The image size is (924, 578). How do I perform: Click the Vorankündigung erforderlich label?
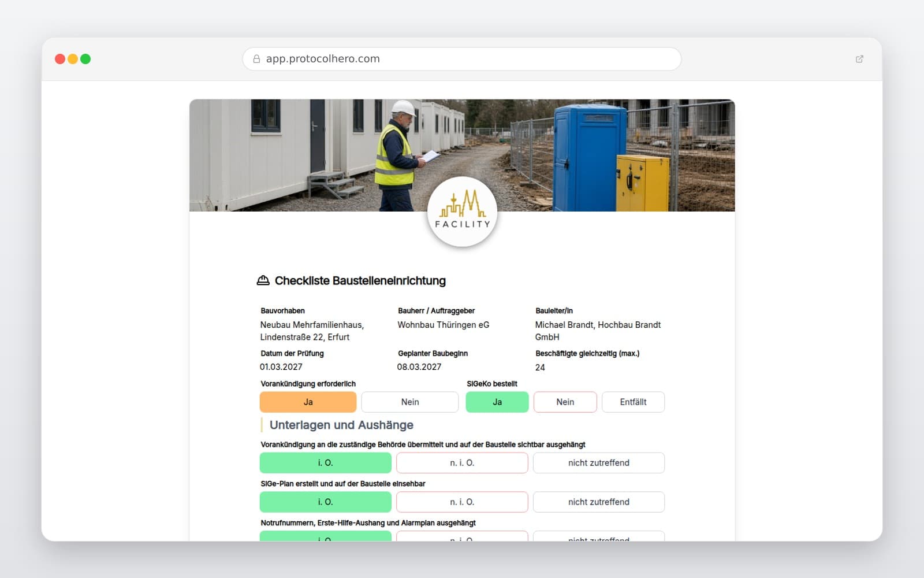click(x=308, y=384)
